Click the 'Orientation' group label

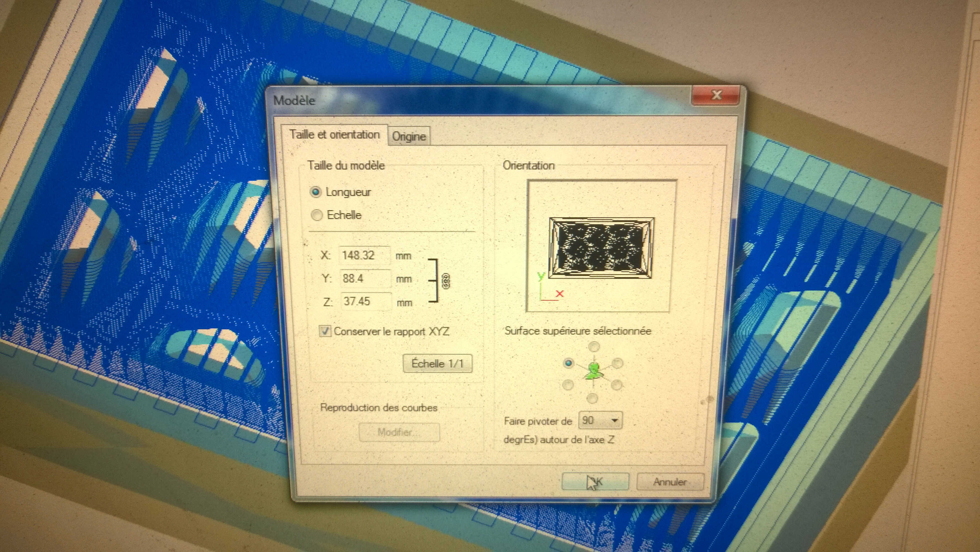528,166
